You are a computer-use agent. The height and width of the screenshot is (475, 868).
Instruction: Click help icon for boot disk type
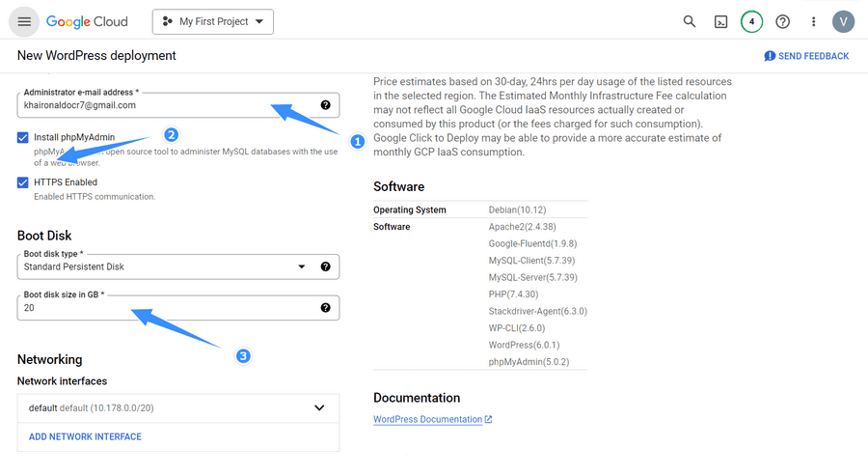click(326, 266)
